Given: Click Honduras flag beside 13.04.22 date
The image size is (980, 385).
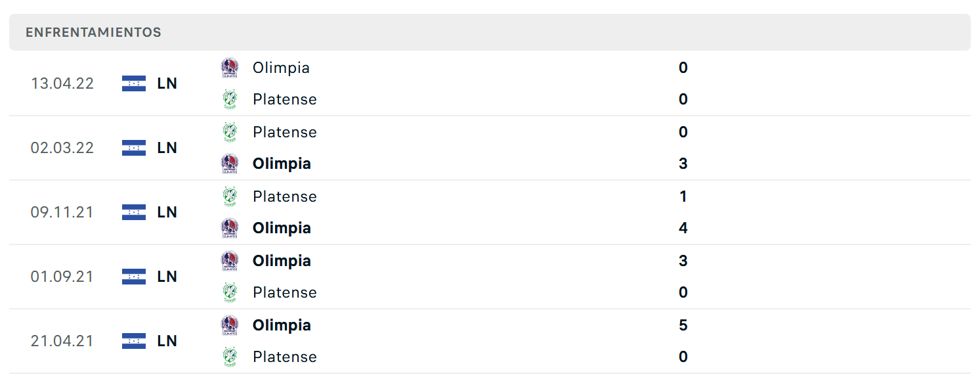Looking at the screenshot, I should [134, 83].
